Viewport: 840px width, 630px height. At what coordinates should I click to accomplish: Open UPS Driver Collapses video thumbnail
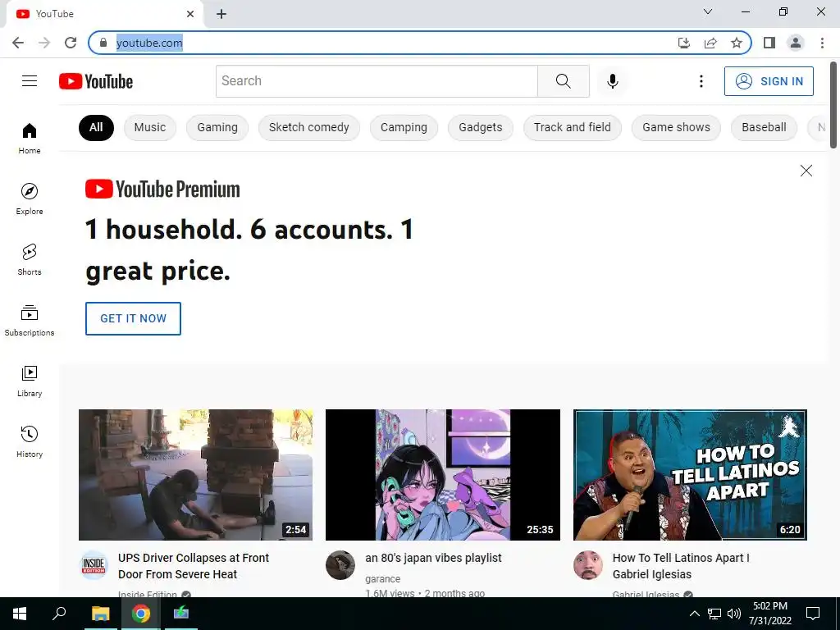(195, 475)
